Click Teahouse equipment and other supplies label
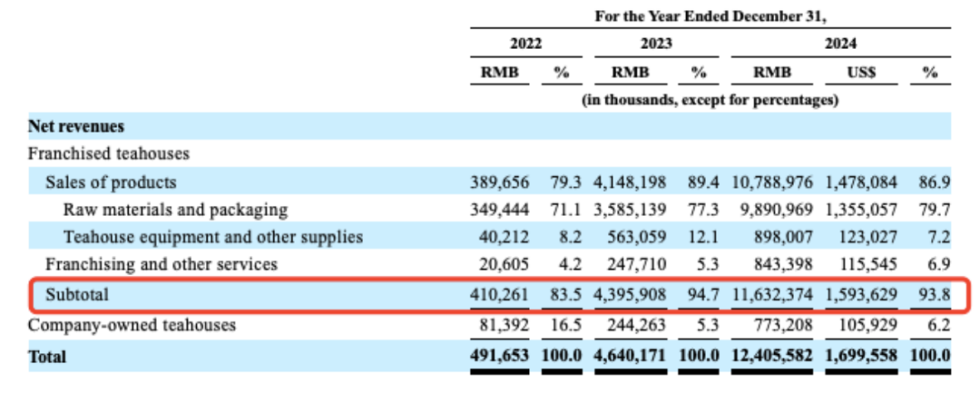 click(213, 237)
